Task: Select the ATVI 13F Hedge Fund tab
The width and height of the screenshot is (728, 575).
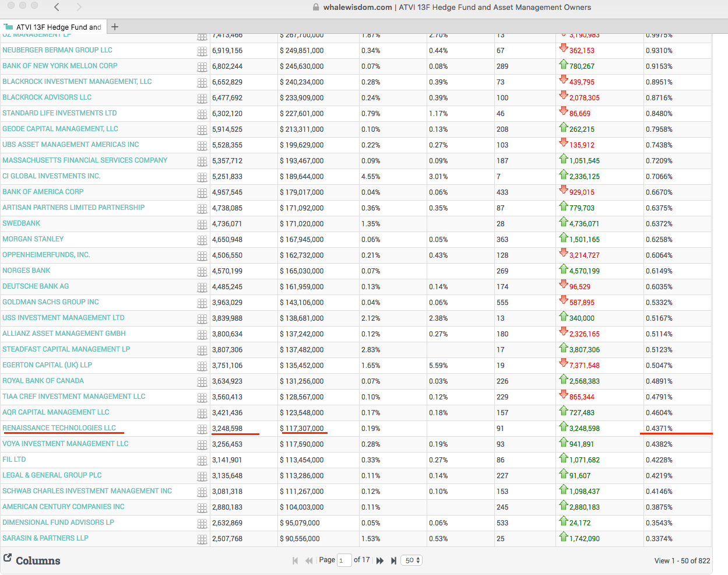Action: [x=53, y=27]
